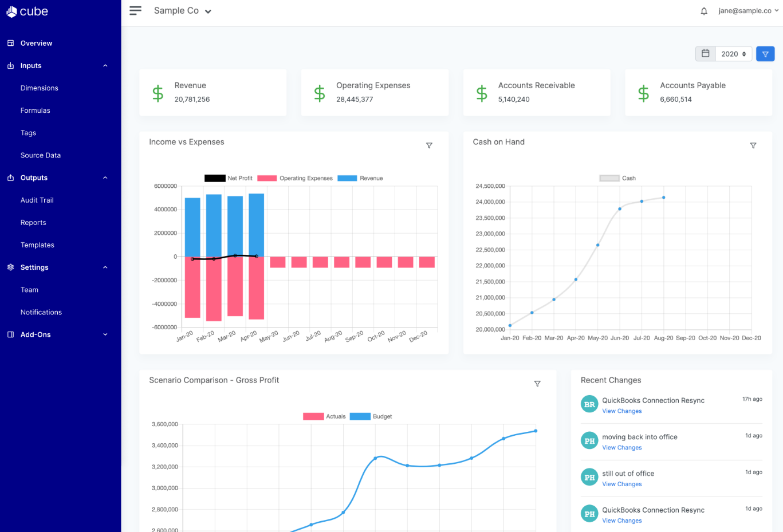The image size is (783, 532).
Task: Click the notification bell icon
Action: (704, 10)
